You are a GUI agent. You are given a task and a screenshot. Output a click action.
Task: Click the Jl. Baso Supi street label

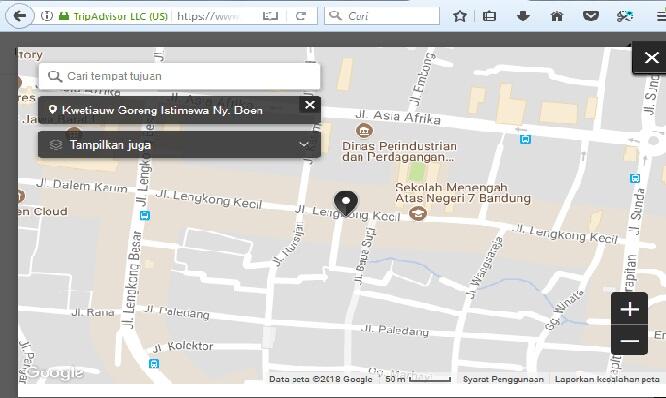click(365, 256)
